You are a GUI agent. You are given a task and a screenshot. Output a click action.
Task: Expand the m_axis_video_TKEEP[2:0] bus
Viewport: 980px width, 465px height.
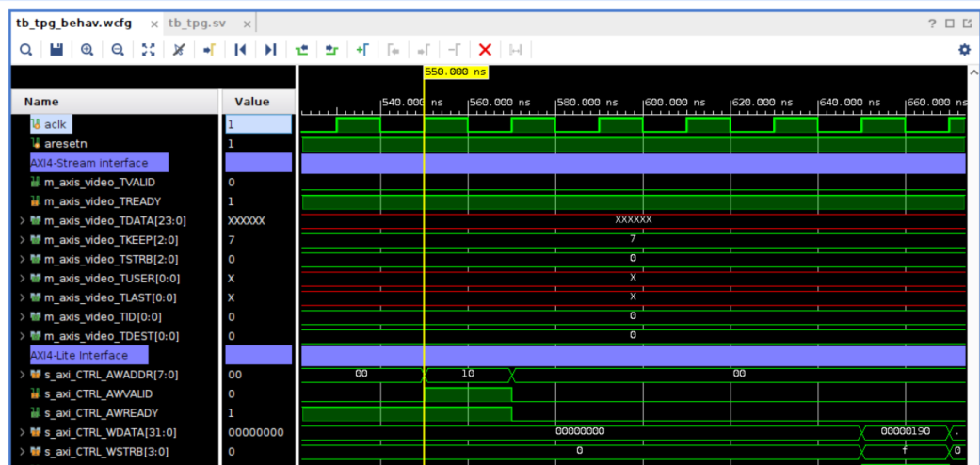pos(23,240)
